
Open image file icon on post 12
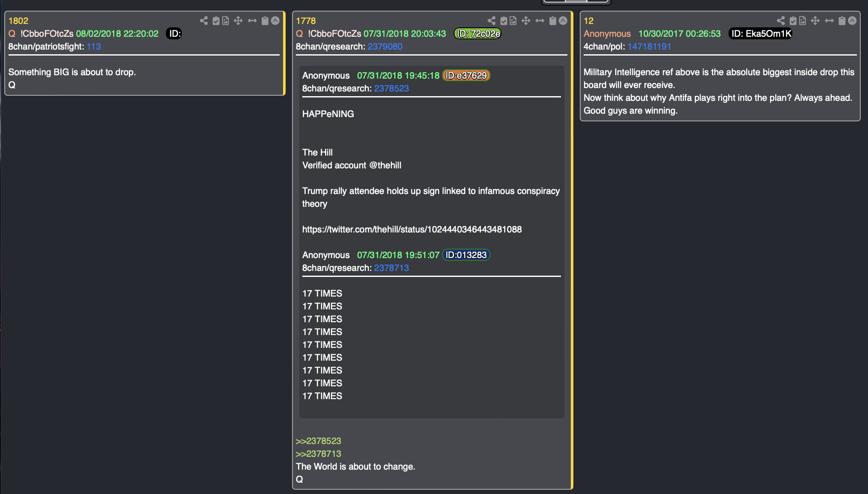pos(803,21)
